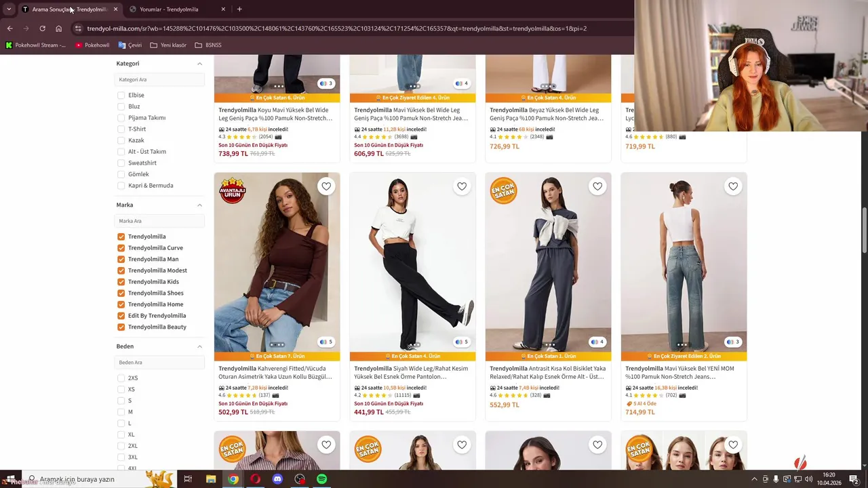Viewport: 868px width, 488px height.
Task: Open the brown off-shoulder top product image
Action: coord(277,262)
